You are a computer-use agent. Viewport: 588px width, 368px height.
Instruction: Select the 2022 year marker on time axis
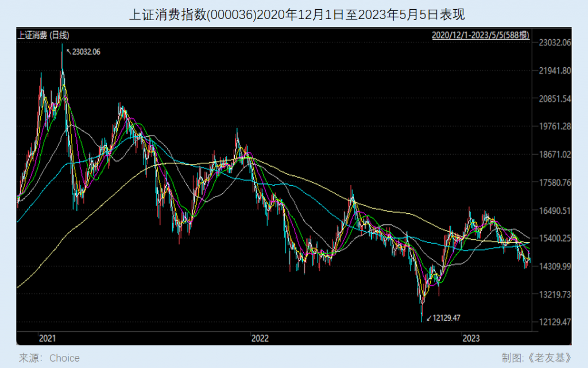(x=260, y=338)
